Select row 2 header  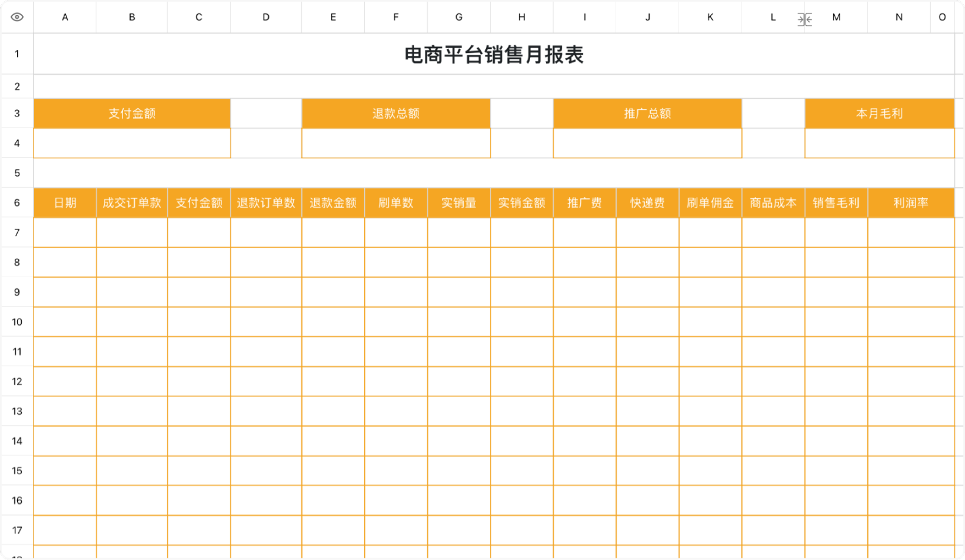pyautogui.click(x=17, y=86)
